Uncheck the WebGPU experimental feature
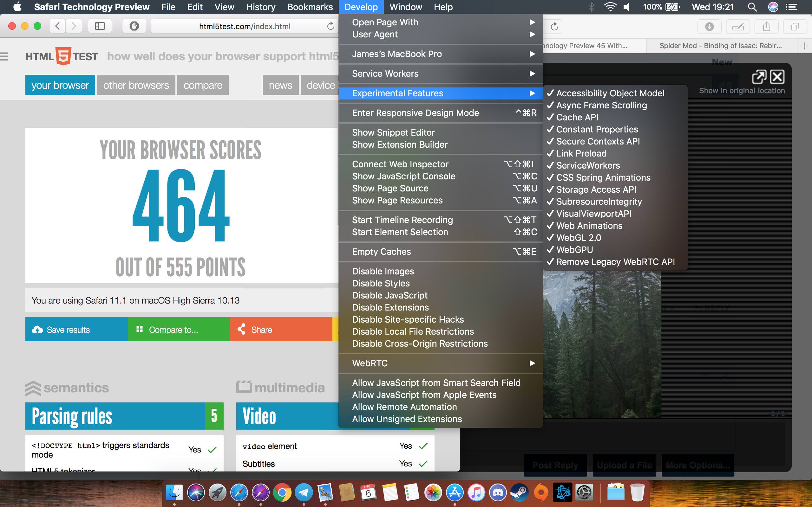The width and height of the screenshot is (812, 507). (574, 250)
